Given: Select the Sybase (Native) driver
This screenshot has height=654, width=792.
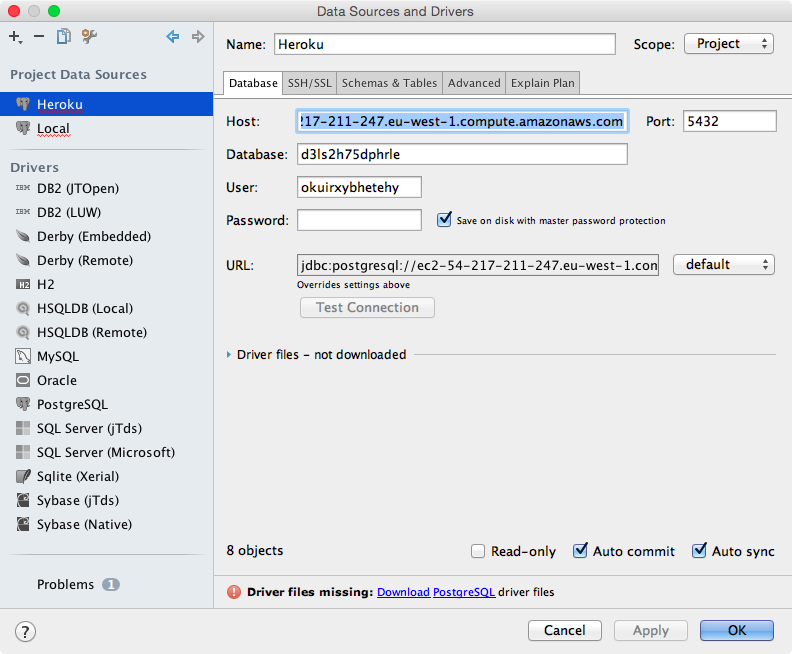Looking at the screenshot, I should coord(107,524).
